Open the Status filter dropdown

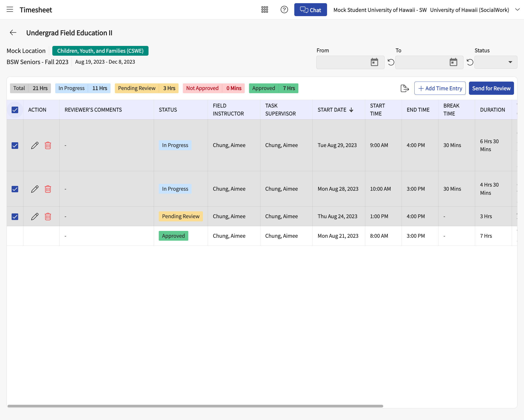(x=496, y=62)
